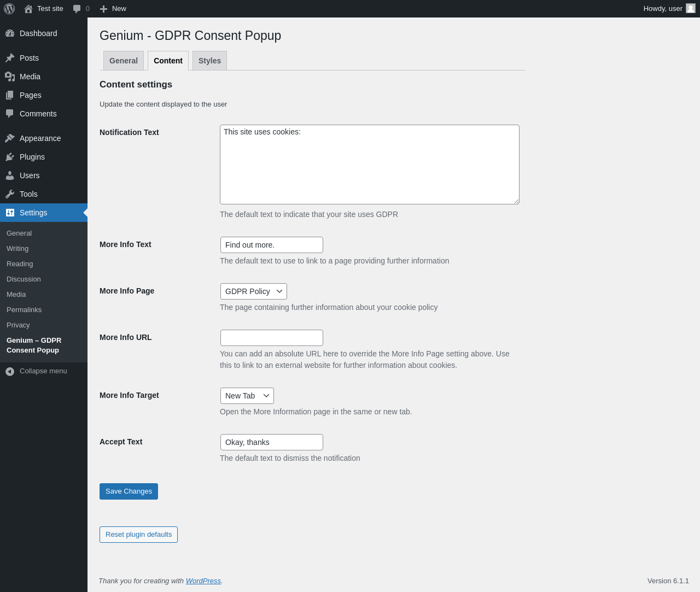The height and width of the screenshot is (592, 700).
Task: Click the Test site home icon
Action: click(x=28, y=9)
